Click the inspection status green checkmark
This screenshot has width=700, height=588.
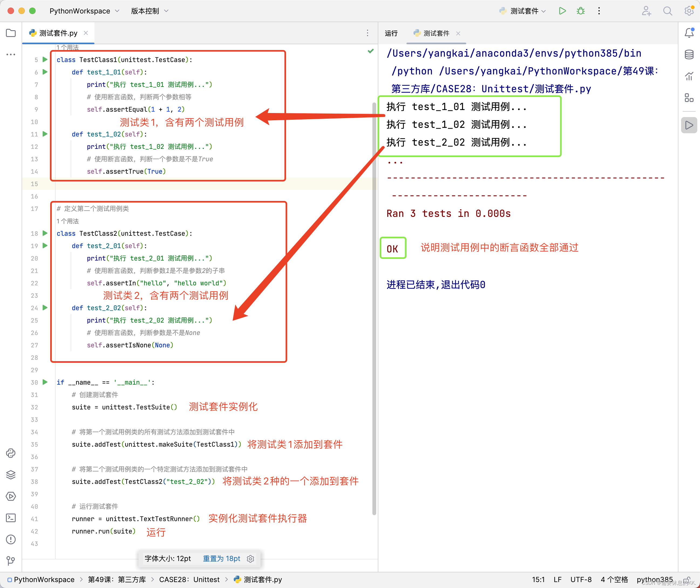(371, 51)
